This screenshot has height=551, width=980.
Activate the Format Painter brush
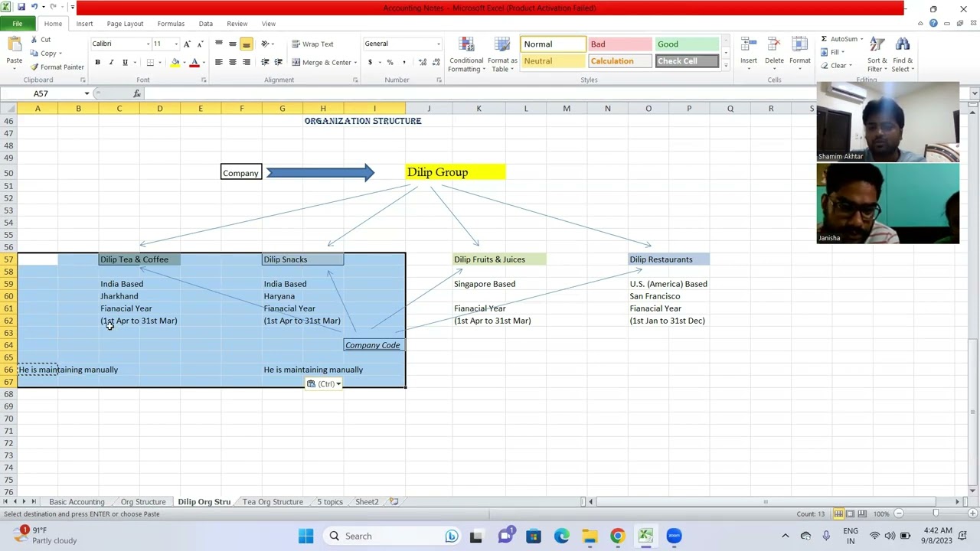[57, 67]
